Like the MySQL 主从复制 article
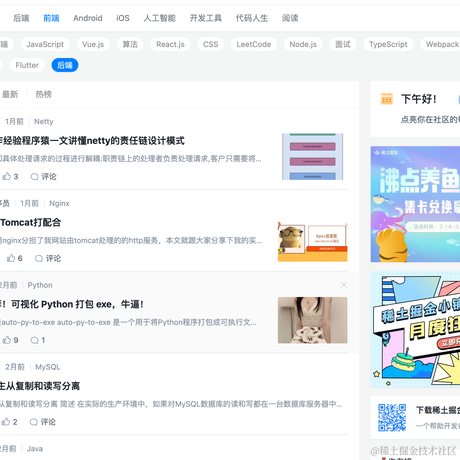 tap(9, 422)
